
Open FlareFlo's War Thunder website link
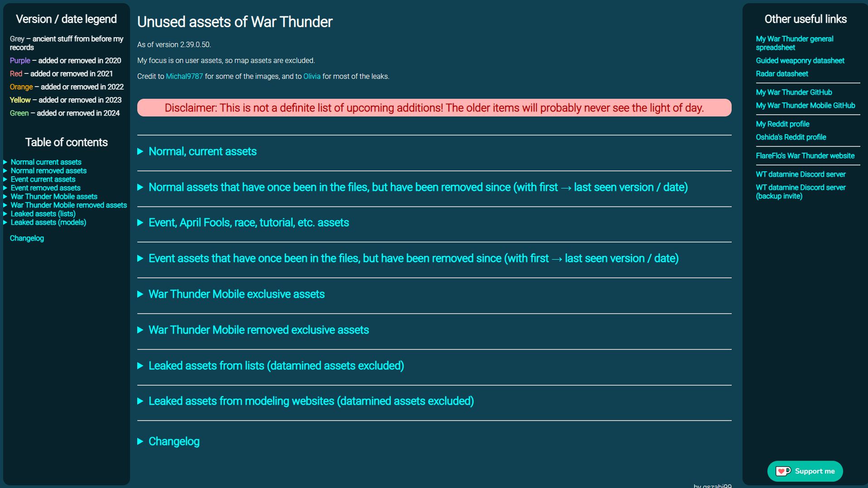click(805, 156)
